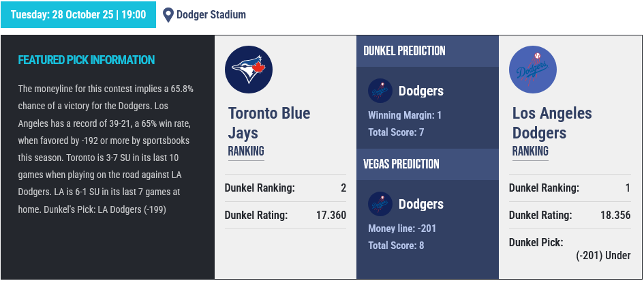
Task: Click the Blue Jays Ranking label
Action: (246, 151)
